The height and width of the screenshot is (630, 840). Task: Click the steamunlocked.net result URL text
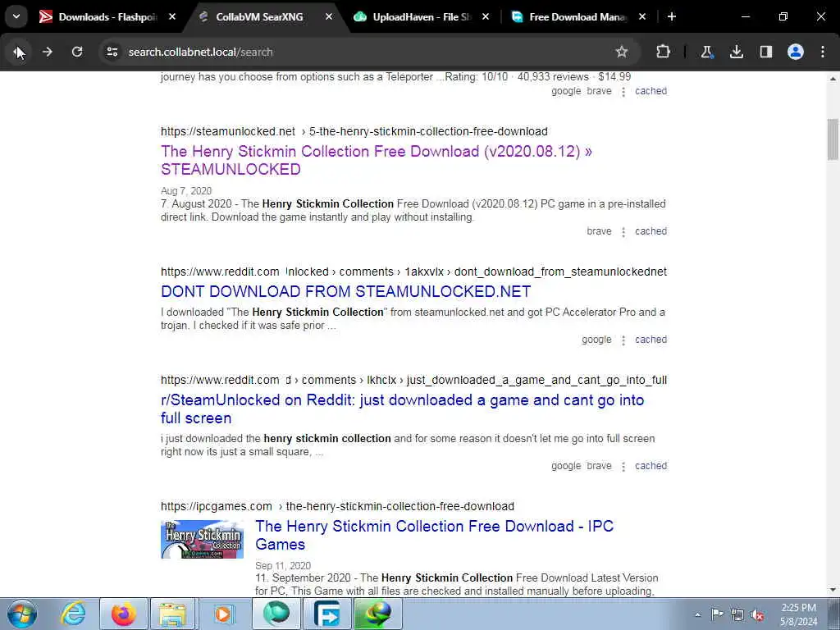coord(354,131)
